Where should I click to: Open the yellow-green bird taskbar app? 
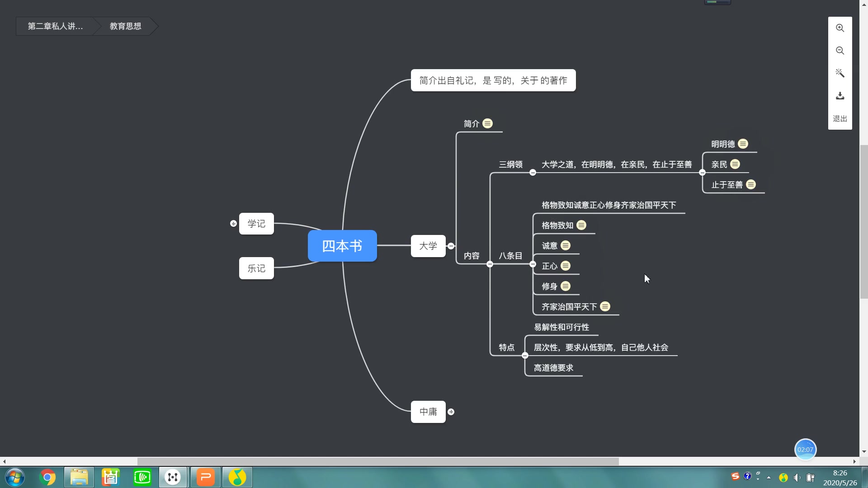click(237, 477)
